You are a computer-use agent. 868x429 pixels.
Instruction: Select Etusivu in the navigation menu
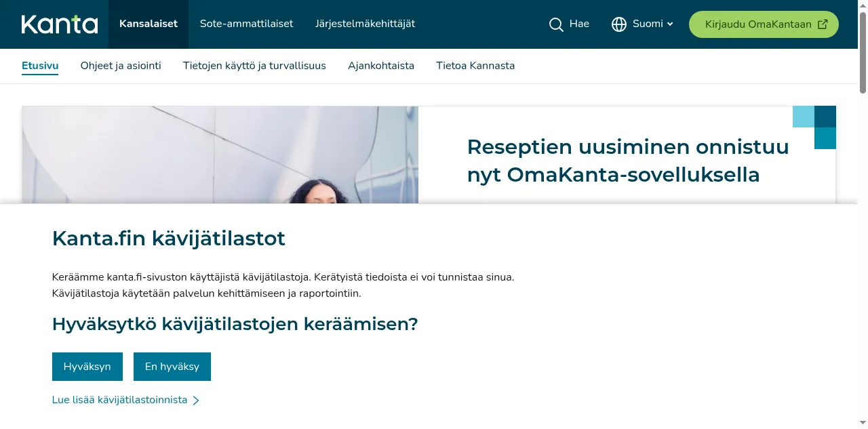(40, 66)
